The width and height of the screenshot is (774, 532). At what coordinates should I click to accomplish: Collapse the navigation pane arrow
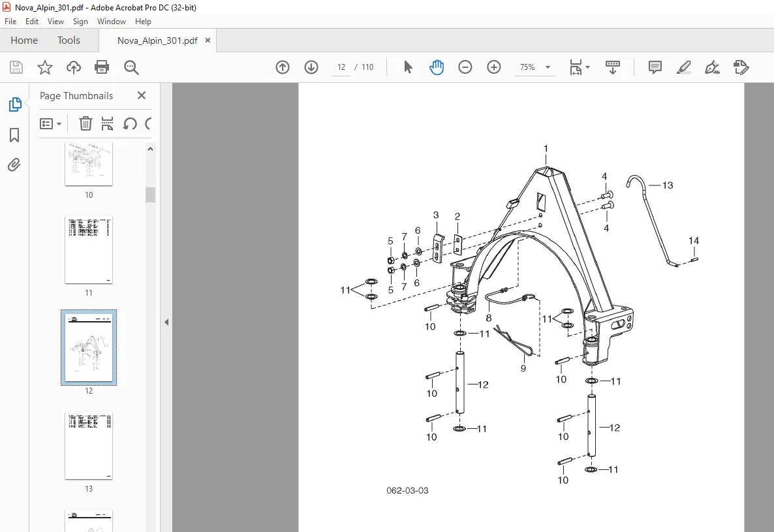[x=166, y=322]
